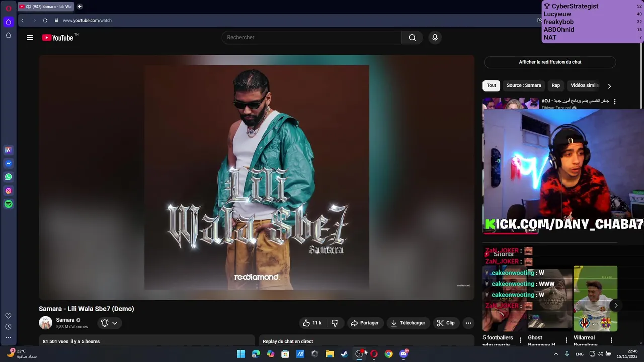The image size is (644, 362).
Task: Open Steam in the taskbar
Action: (x=344, y=354)
